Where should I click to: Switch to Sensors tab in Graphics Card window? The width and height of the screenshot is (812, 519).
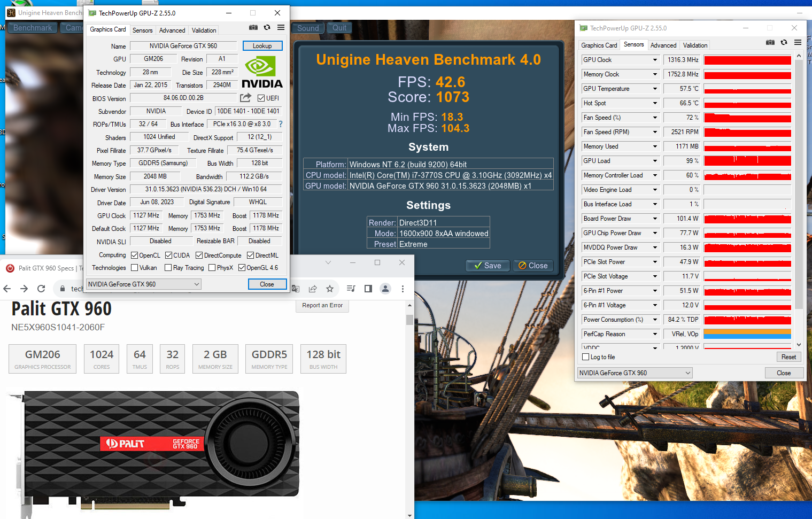tap(143, 30)
